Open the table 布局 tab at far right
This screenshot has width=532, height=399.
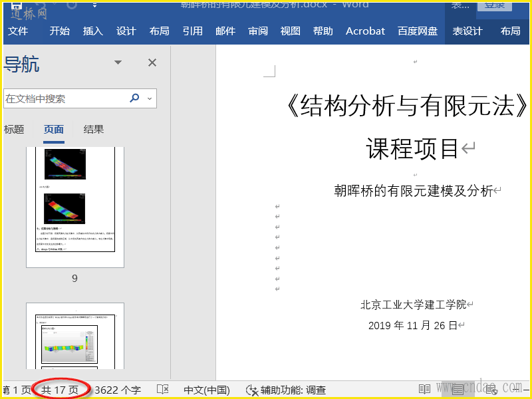[x=511, y=31]
